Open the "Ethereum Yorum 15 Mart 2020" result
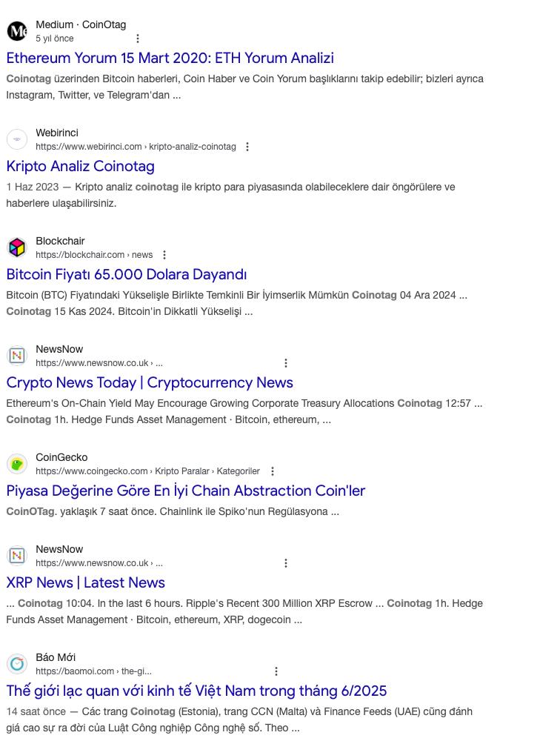 point(170,58)
